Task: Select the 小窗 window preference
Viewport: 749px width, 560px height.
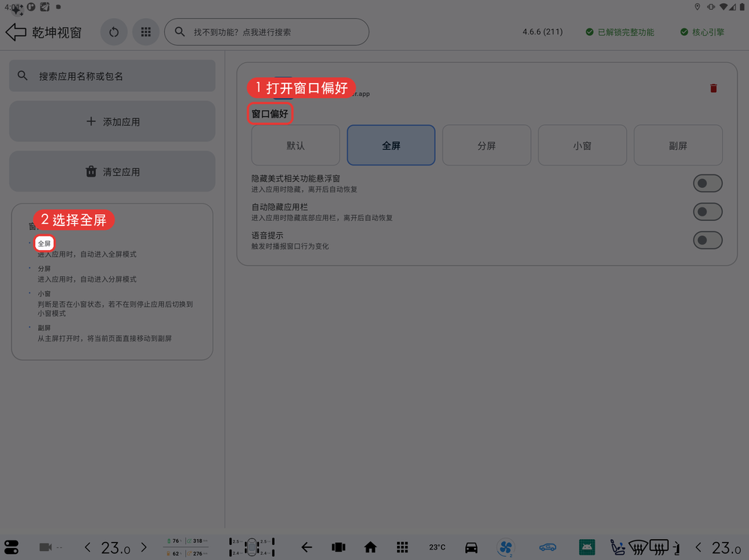Action: click(x=582, y=145)
